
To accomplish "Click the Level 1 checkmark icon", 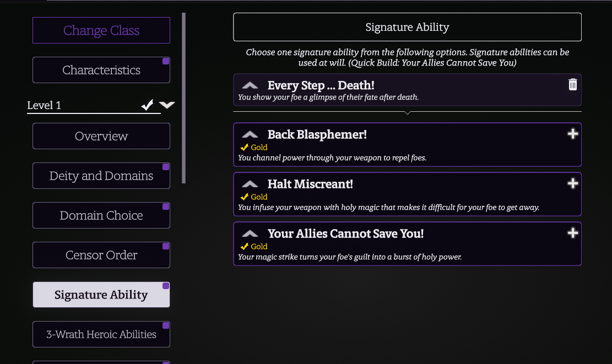I will [x=147, y=105].
